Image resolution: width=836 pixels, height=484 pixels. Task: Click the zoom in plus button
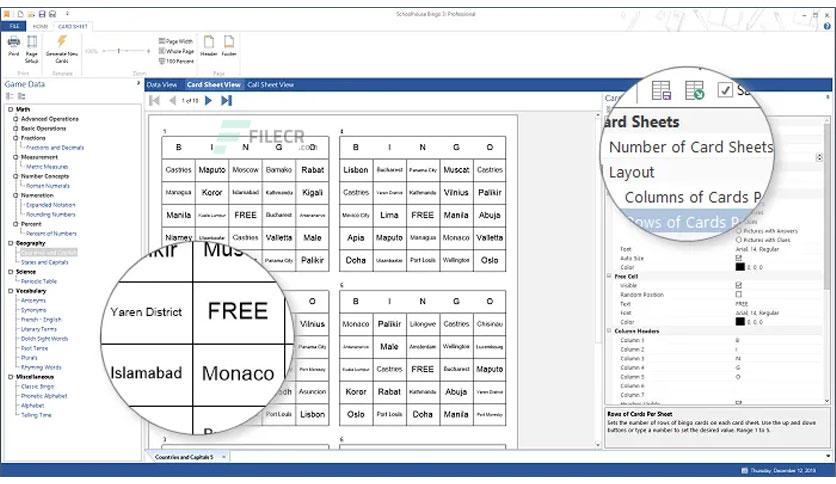pyautogui.click(x=148, y=51)
